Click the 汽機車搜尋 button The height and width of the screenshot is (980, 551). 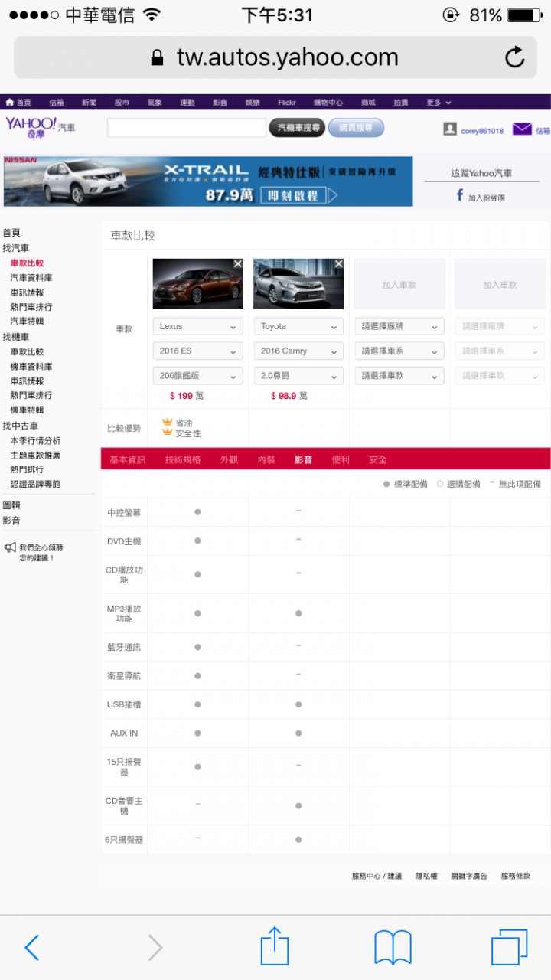[297, 128]
